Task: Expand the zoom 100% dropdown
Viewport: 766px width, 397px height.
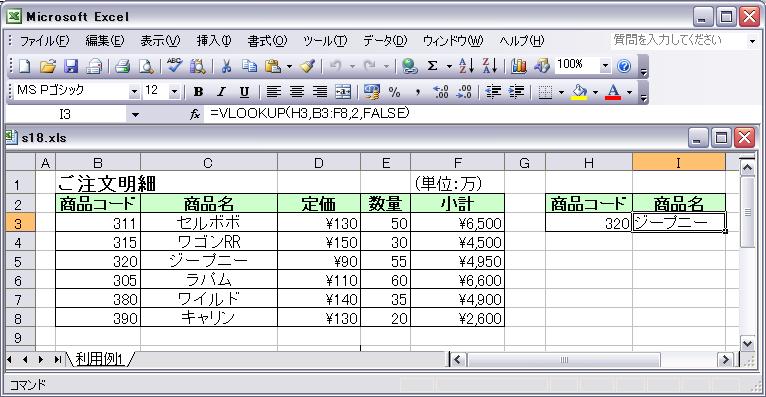Action: (605, 65)
